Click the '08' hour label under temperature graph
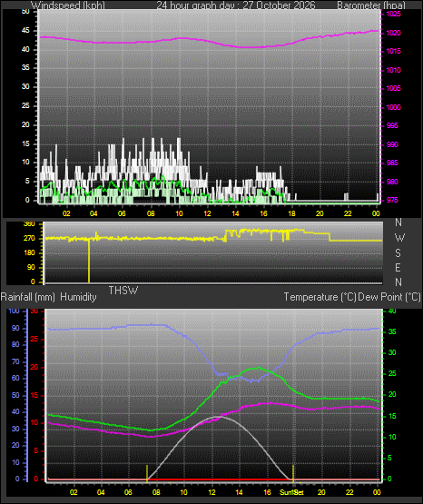This screenshot has width=423, height=504. point(156,492)
